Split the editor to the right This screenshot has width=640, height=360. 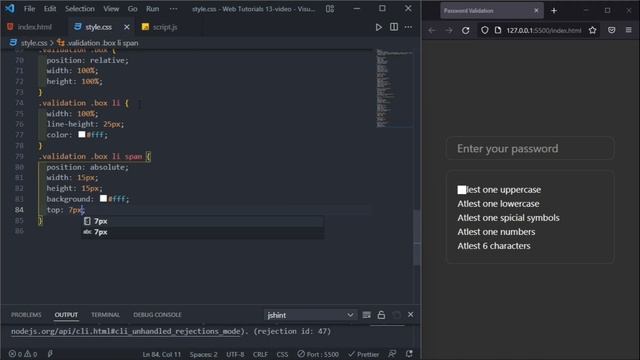[x=394, y=27]
